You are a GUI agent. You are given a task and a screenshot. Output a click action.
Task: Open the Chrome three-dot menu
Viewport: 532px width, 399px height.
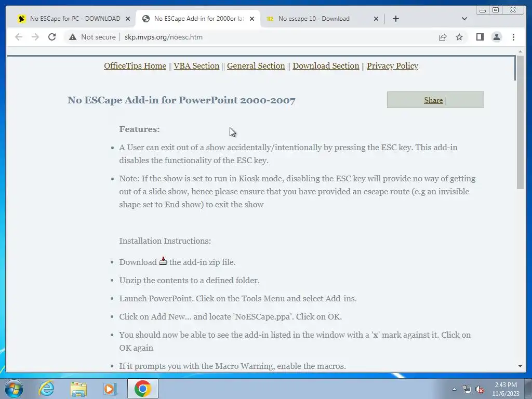click(513, 37)
